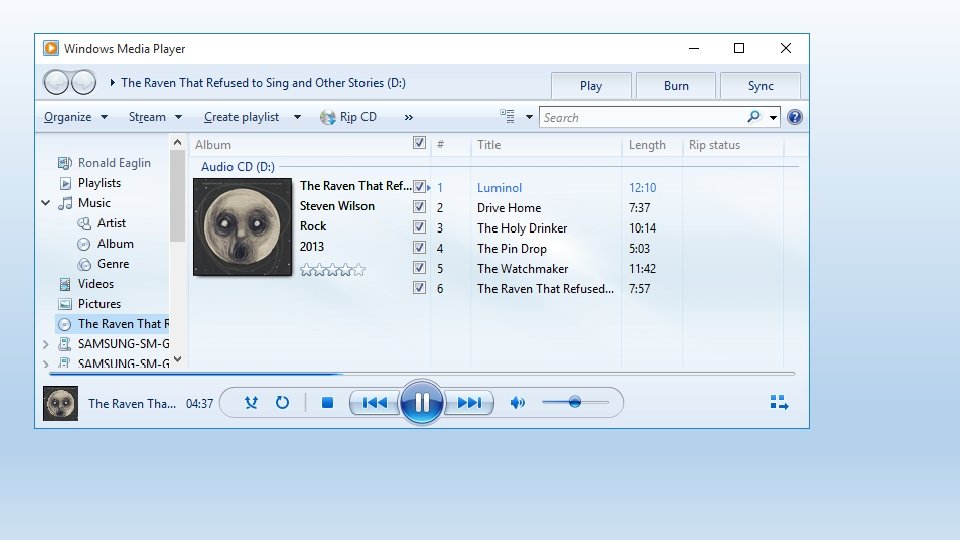
Task: Expand the first SAMSUNG-SM-G device
Action: point(45,345)
